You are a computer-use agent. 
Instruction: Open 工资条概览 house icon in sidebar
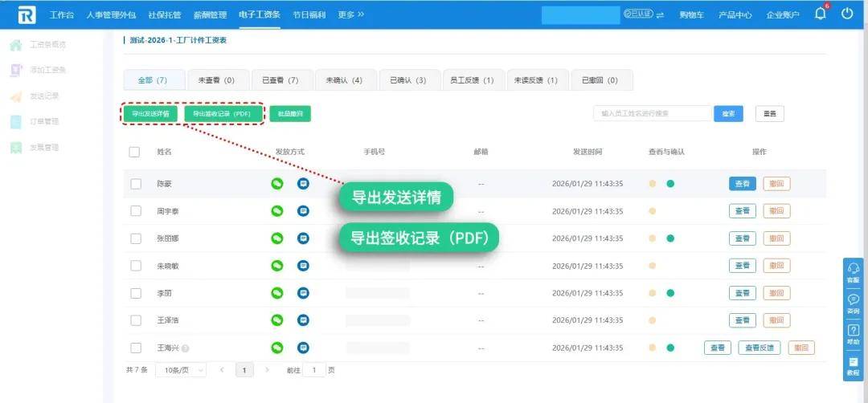coord(16,45)
